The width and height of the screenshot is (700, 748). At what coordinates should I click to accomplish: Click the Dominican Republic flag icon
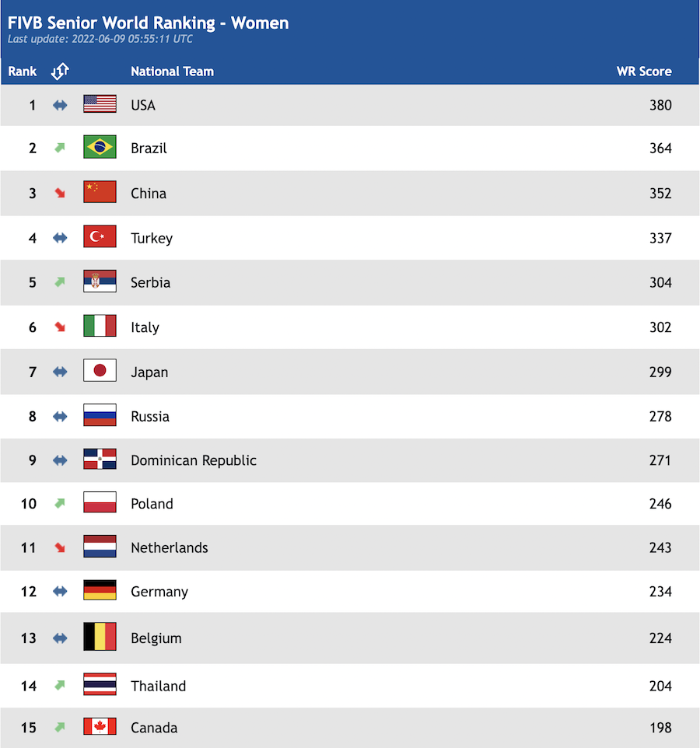100,459
